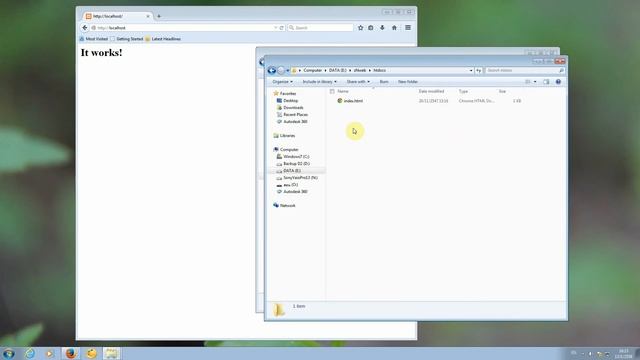Refresh the Explorer folder view
640x360 pixels.
(x=478, y=71)
